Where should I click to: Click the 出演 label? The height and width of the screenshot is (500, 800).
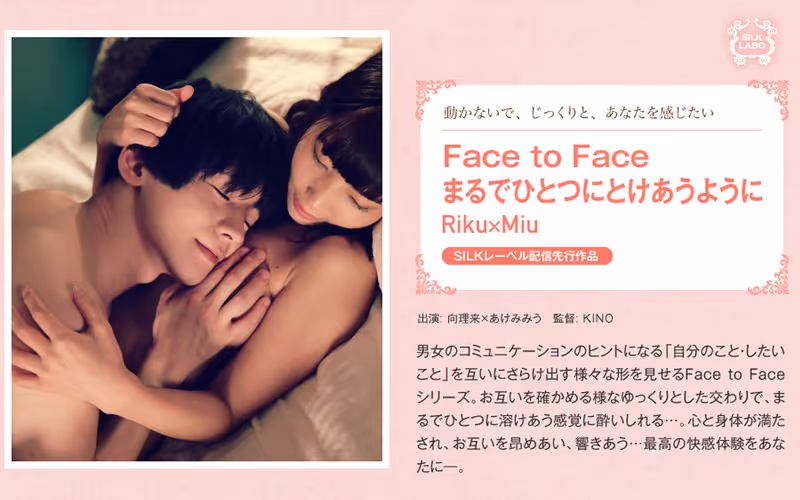click(428, 318)
